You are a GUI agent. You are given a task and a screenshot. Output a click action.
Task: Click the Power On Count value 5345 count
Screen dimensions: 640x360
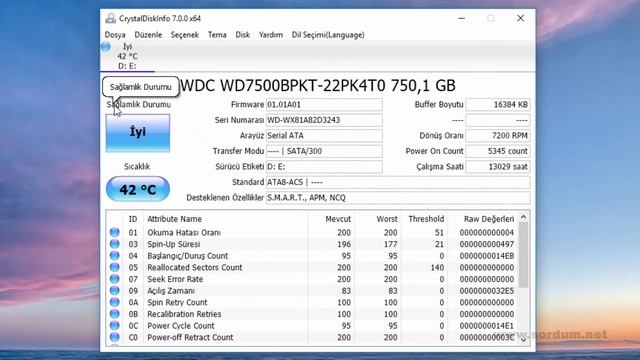(498, 151)
